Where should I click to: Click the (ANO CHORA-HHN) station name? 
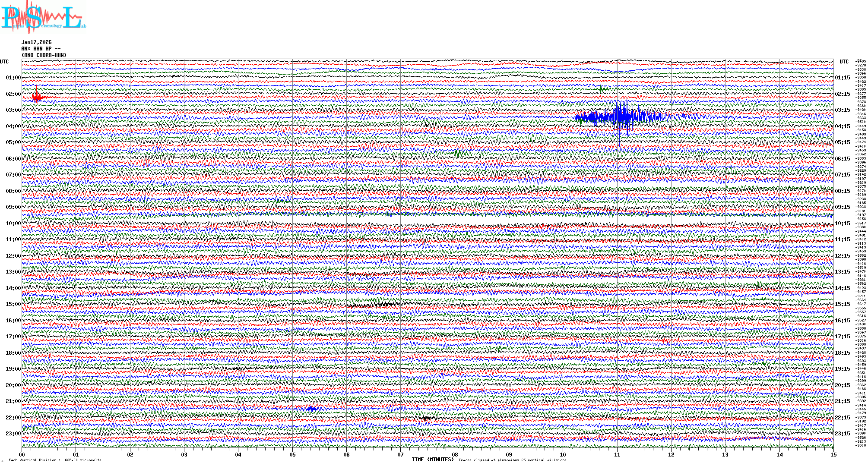pos(44,55)
